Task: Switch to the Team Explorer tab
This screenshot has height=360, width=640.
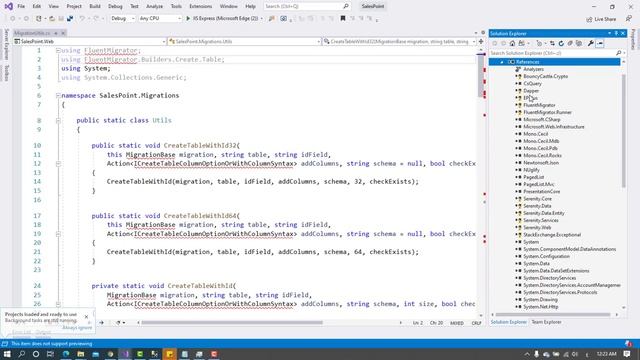Action: [x=546, y=322]
